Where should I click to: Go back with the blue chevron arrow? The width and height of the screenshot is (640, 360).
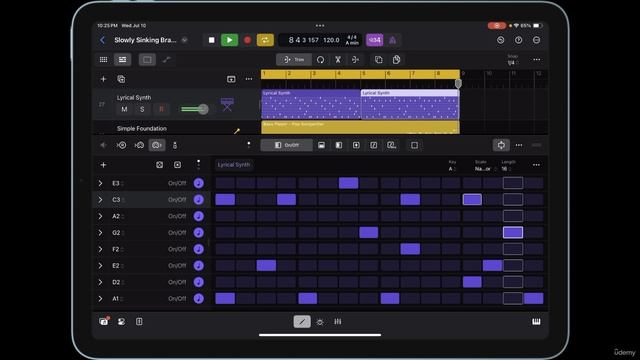102,40
